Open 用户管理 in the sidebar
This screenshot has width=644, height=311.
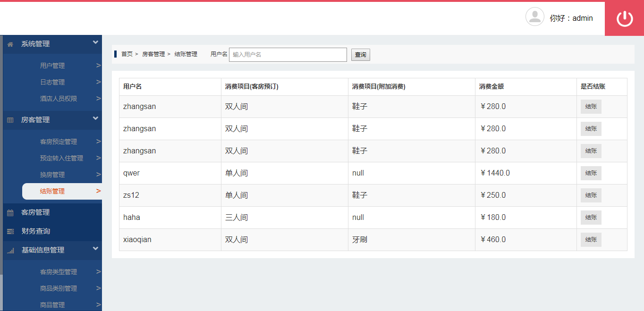(52, 66)
